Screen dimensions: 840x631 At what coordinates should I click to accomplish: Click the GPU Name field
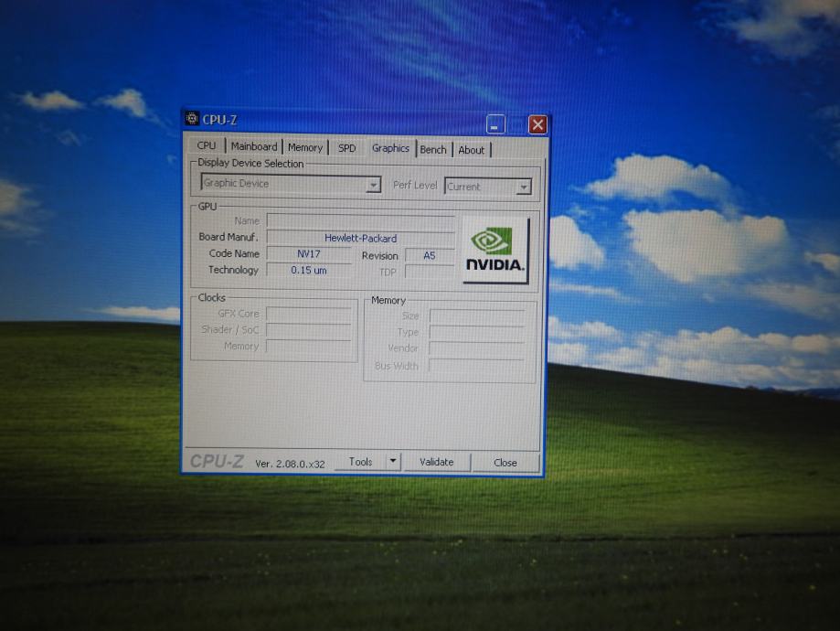(x=361, y=221)
